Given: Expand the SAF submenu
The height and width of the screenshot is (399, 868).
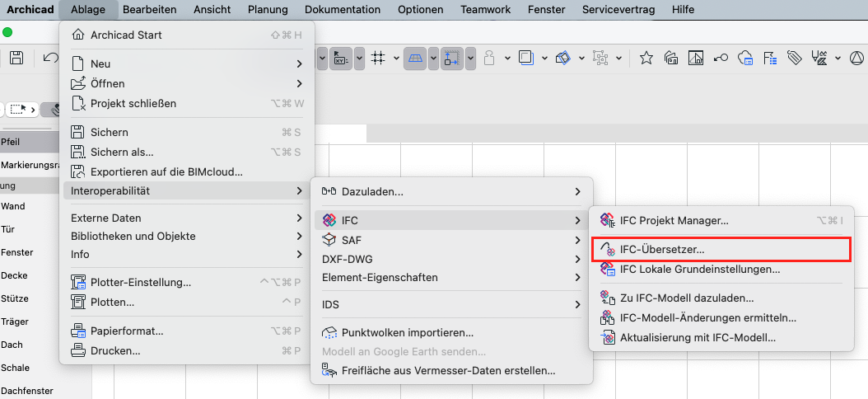Looking at the screenshot, I should [x=452, y=240].
